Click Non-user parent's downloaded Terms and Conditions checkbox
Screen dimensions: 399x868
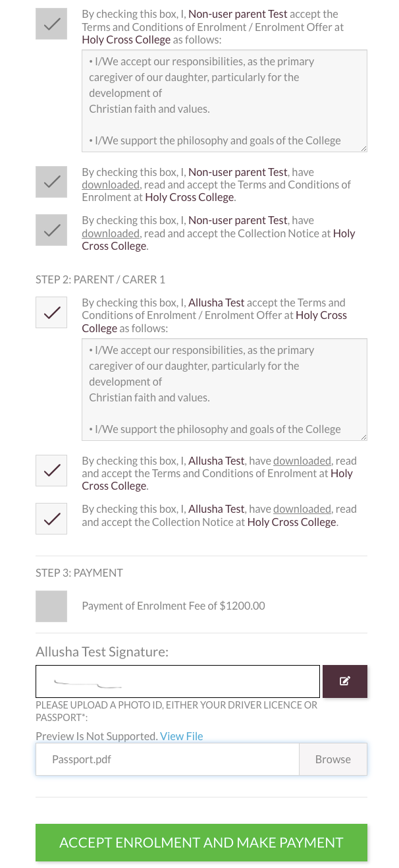[51, 182]
